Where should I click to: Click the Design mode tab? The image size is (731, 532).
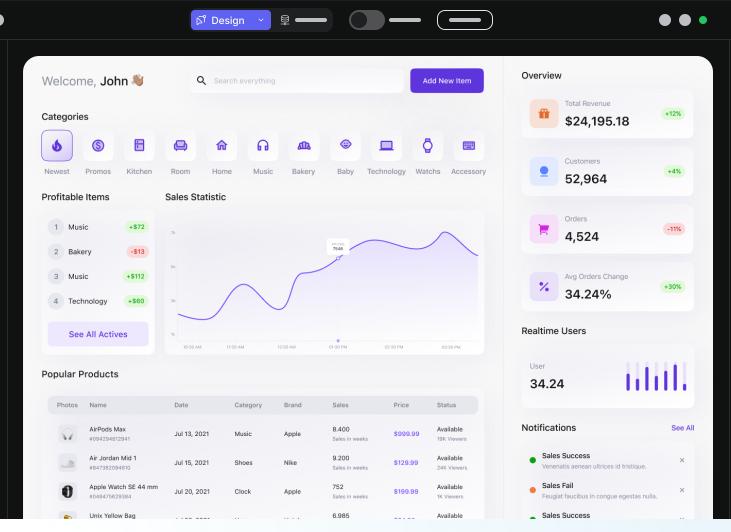pos(221,20)
